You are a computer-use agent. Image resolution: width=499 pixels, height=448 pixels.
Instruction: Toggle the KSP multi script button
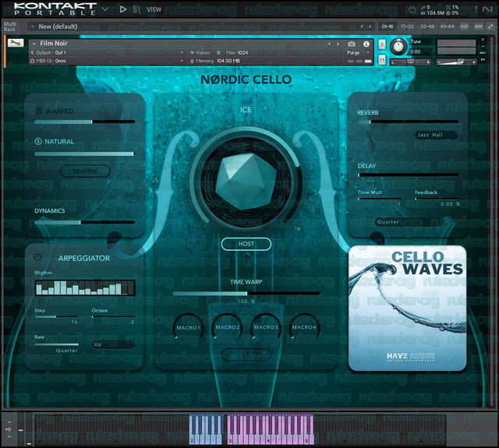(465, 26)
